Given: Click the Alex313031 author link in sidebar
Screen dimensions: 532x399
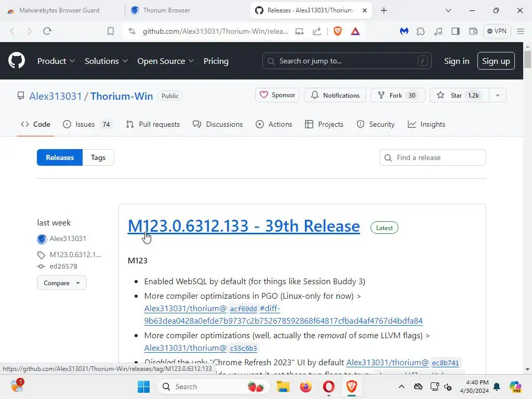Looking at the screenshot, I should (68, 238).
